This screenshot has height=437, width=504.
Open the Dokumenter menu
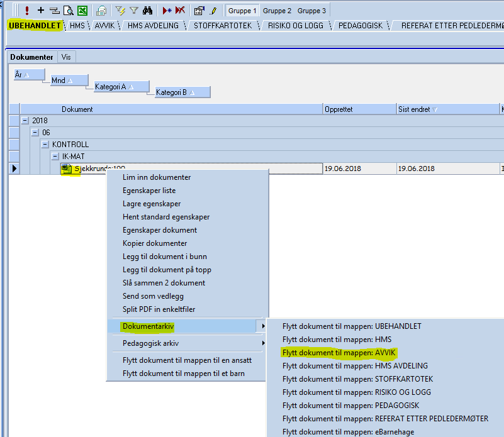click(x=32, y=57)
